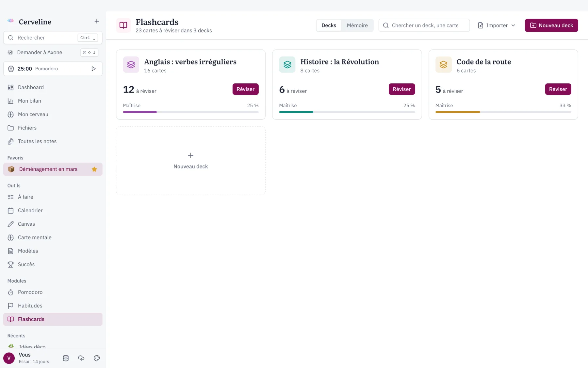Open the Code de la route deck title
Viewport: 588px width, 368px height.
point(483,62)
